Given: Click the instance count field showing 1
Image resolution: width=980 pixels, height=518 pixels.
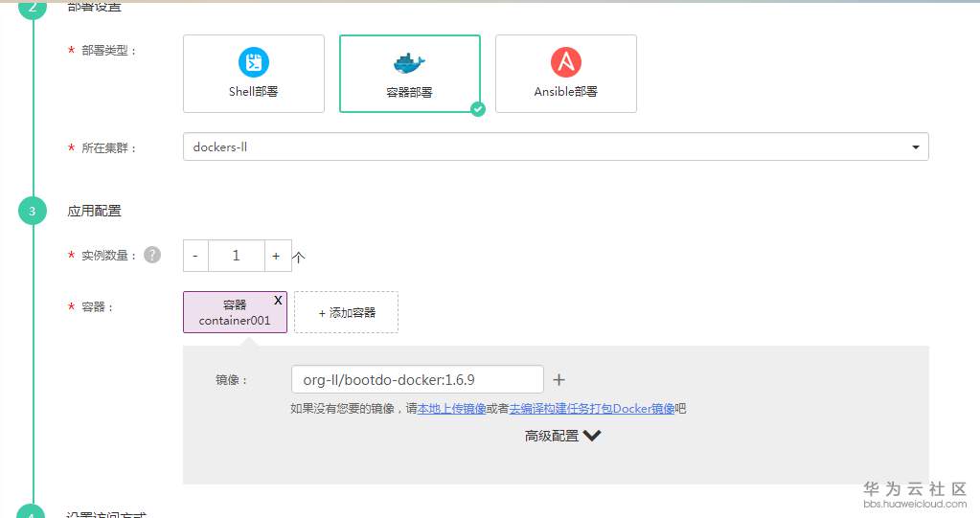Looking at the screenshot, I should click(237, 256).
